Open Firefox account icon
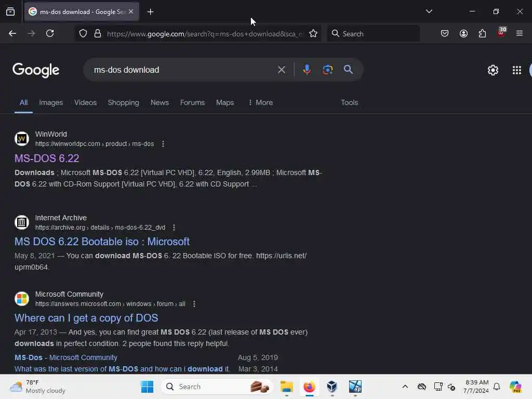 coord(463,33)
